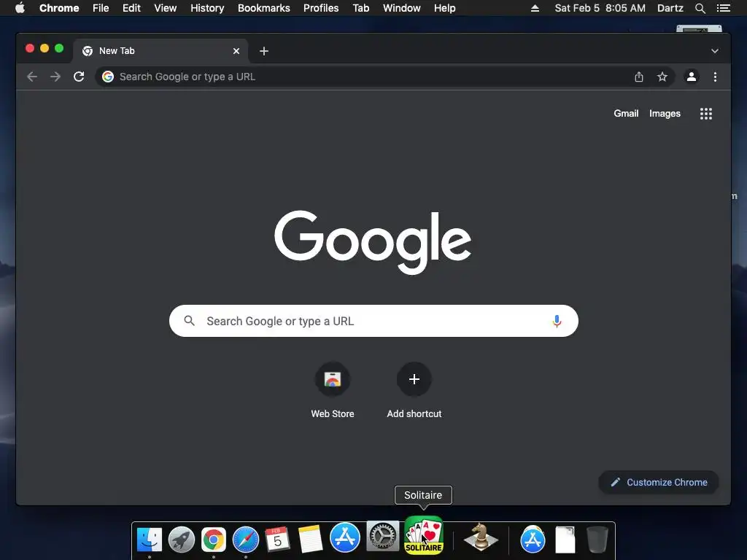Open the Images link
This screenshot has width=747, height=560.
[x=665, y=113]
